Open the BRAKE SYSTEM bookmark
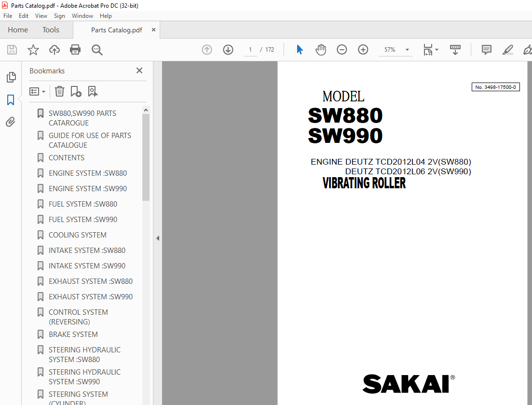 point(73,335)
